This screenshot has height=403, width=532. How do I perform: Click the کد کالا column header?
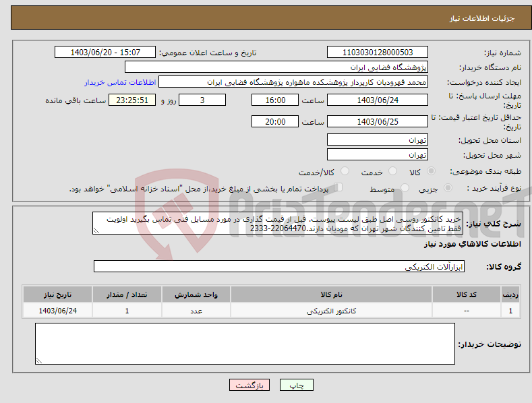(x=467, y=294)
